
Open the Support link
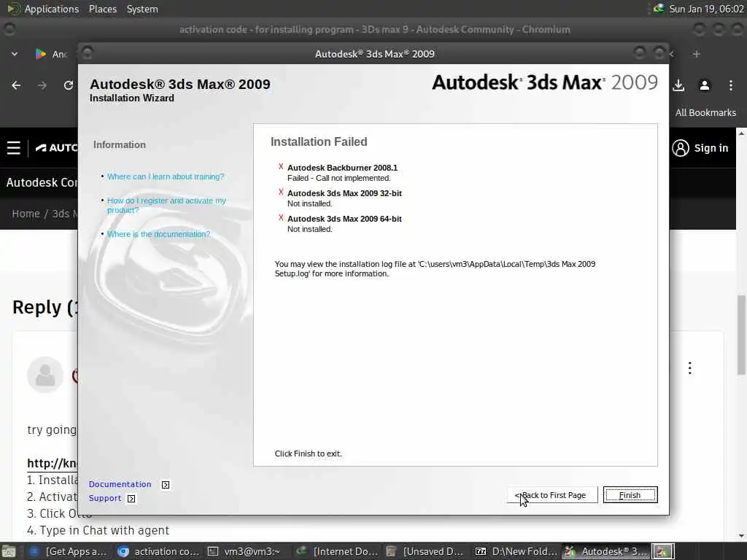[105, 498]
